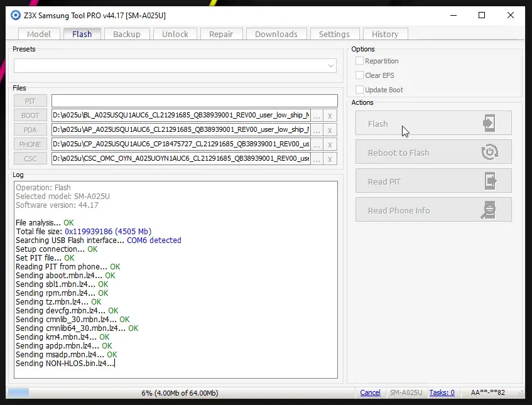Click browse dots beside PHONE file
The height and width of the screenshot is (405, 532).
point(317,144)
